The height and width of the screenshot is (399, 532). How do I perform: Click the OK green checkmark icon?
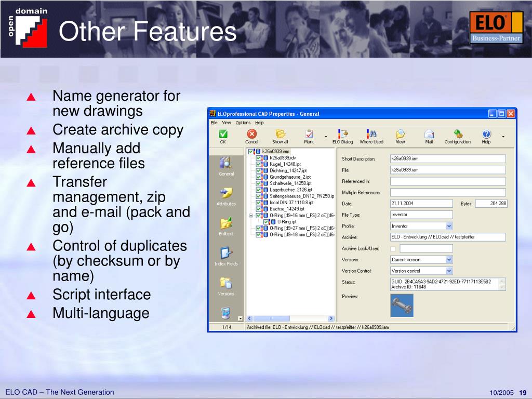[223, 134]
